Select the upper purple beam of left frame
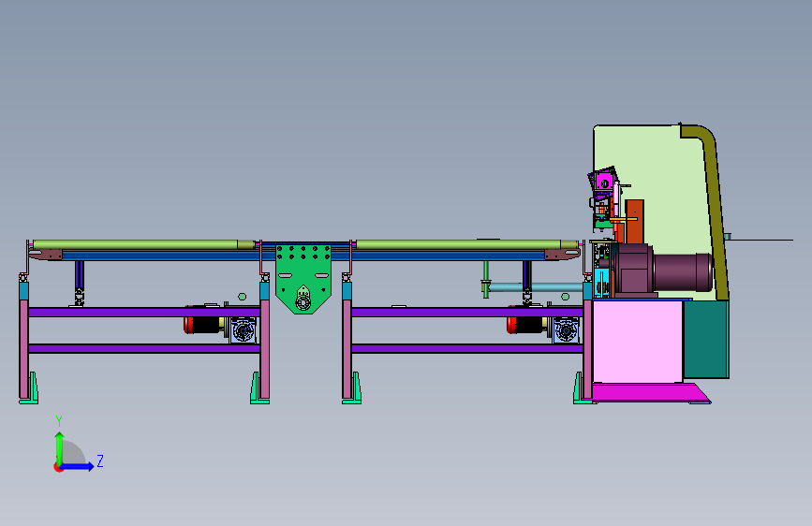Screen dimensions: 812x526 pyautogui.click(x=144, y=313)
